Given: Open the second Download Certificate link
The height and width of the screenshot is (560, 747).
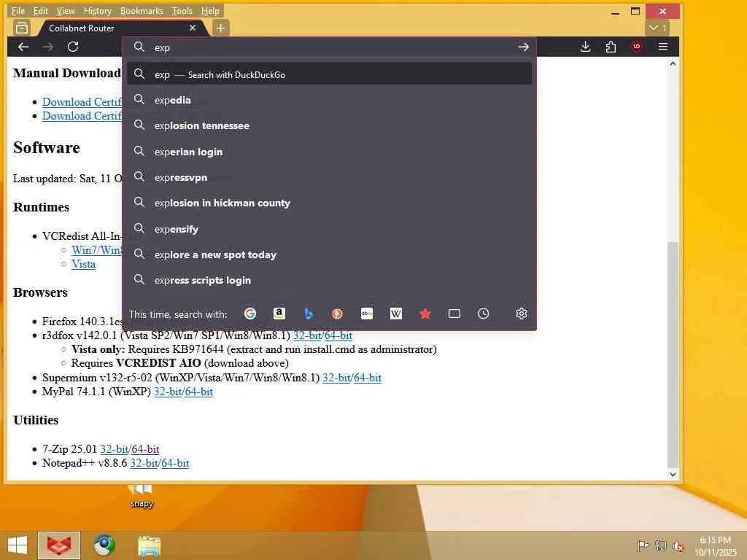Looking at the screenshot, I should (x=82, y=116).
